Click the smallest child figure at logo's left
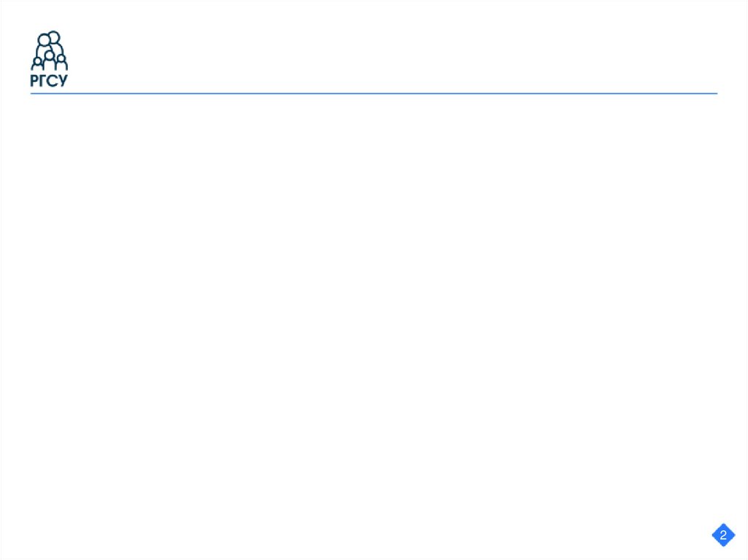Screen dimensions: 748x560 37,64
